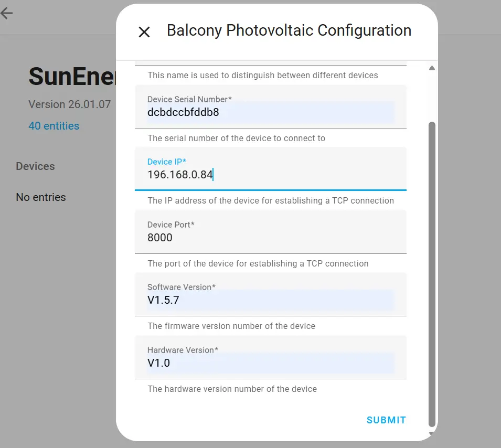Click the serial number helper text

point(236,138)
